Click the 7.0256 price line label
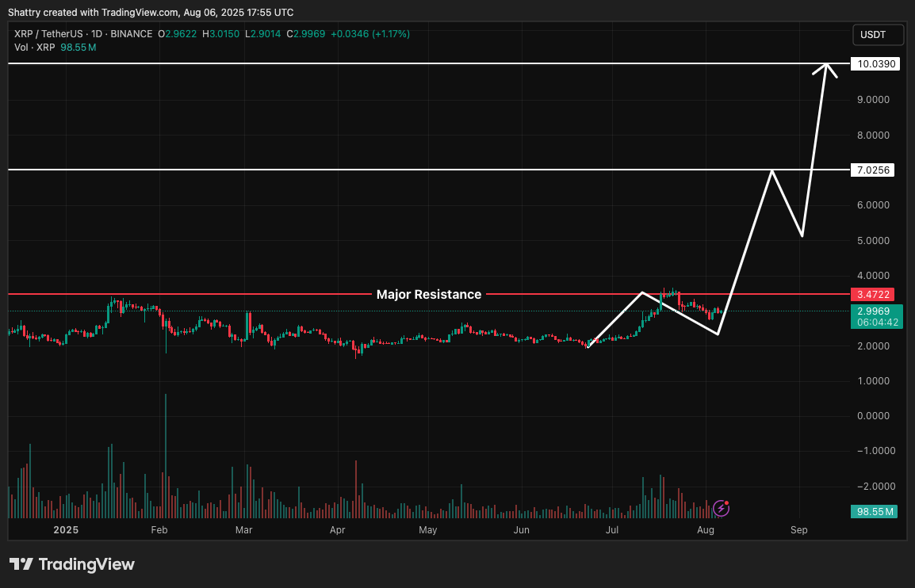 pos(872,170)
